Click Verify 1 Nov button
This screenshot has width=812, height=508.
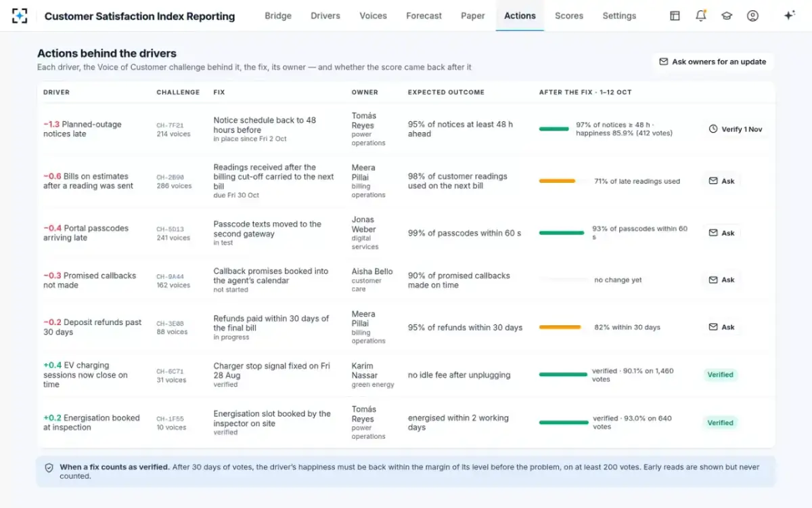pos(735,129)
